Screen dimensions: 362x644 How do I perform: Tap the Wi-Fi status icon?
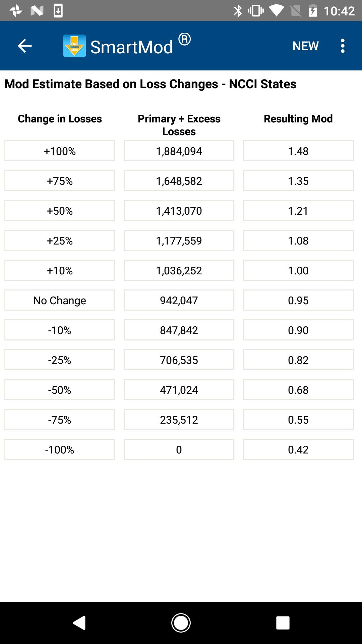[x=276, y=11]
